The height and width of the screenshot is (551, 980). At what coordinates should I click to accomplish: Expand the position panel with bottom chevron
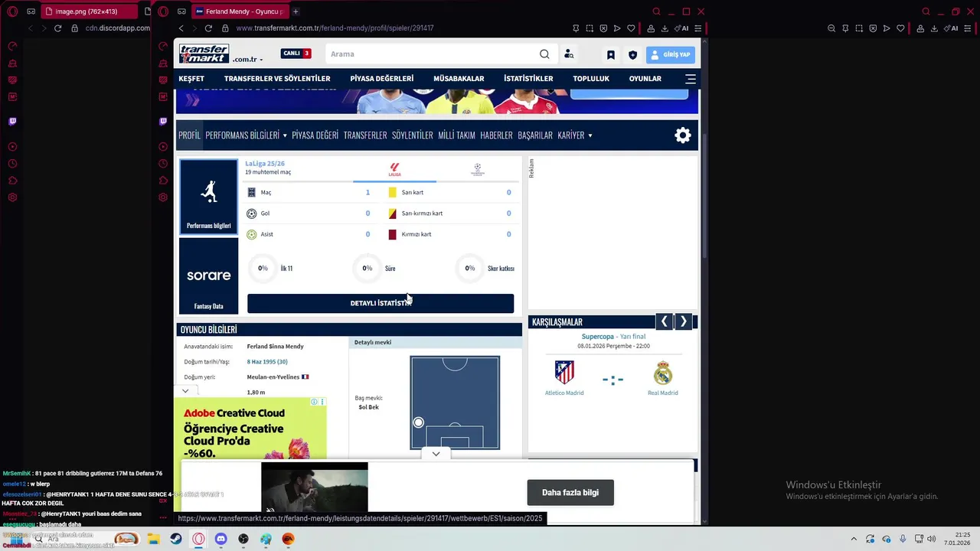point(436,454)
